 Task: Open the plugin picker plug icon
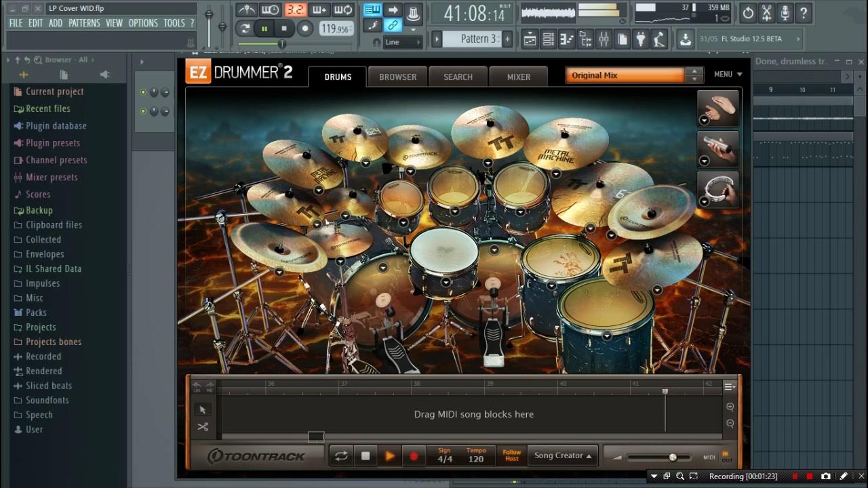coord(641,39)
